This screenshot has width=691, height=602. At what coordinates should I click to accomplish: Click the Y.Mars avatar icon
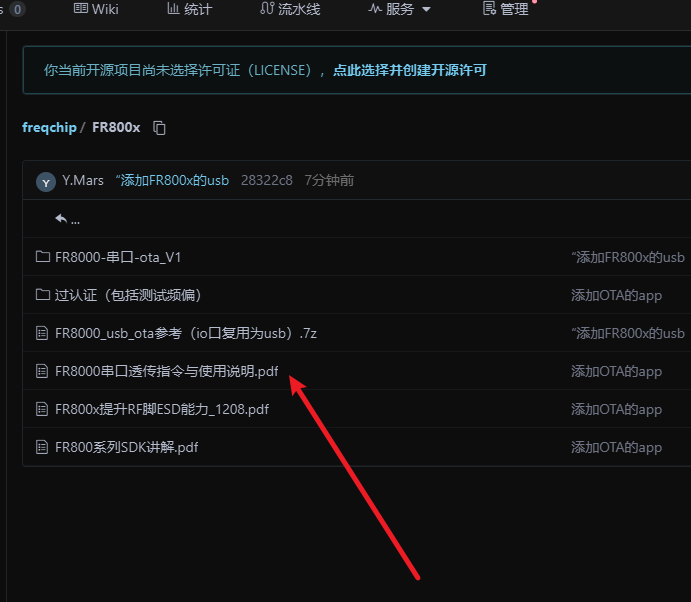[45, 181]
